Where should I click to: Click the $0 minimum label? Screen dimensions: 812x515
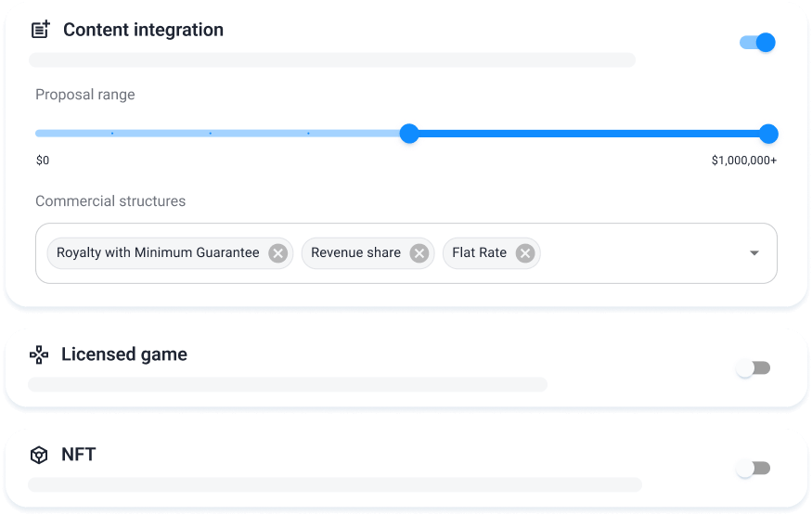coord(43,161)
